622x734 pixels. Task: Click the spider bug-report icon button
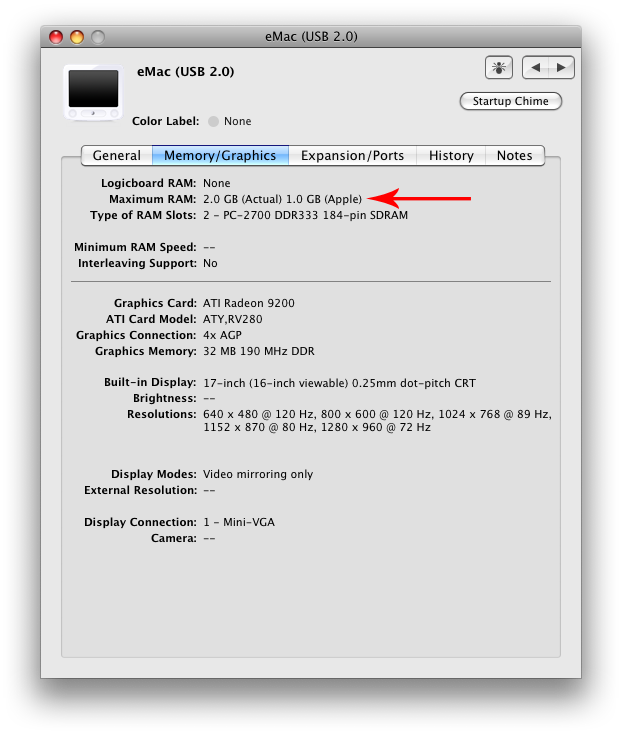pos(498,68)
